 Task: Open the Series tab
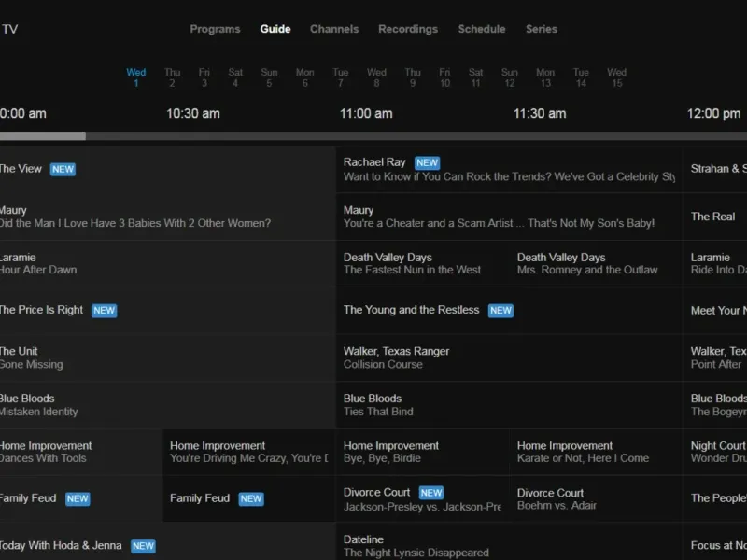click(542, 29)
